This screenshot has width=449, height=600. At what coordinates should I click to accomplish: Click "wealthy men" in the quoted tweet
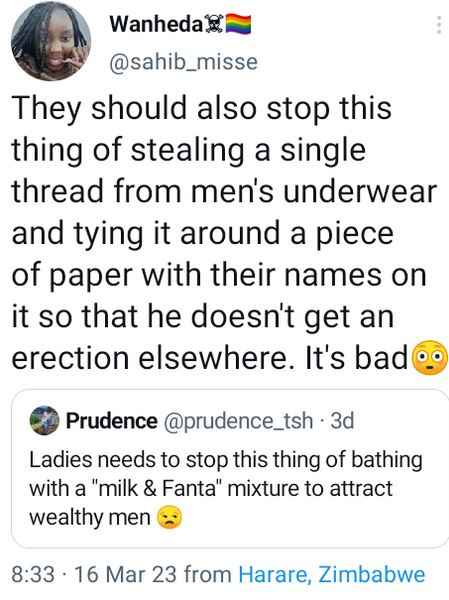pos(90,518)
